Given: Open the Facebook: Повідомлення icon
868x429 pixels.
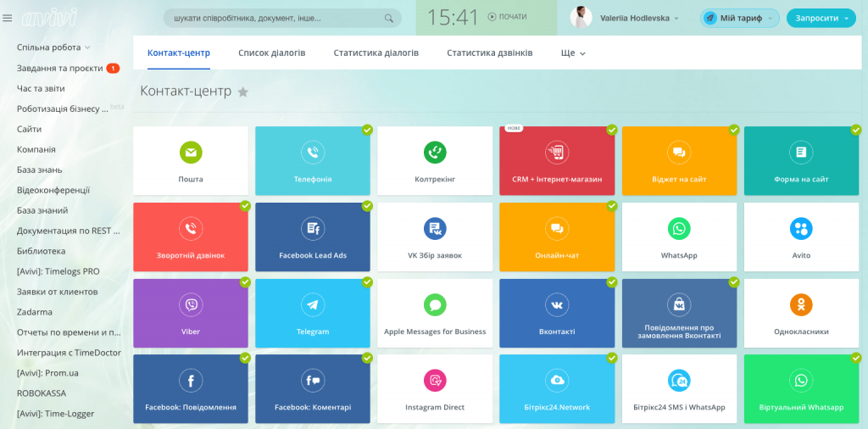Looking at the screenshot, I should tap(191, 381).
